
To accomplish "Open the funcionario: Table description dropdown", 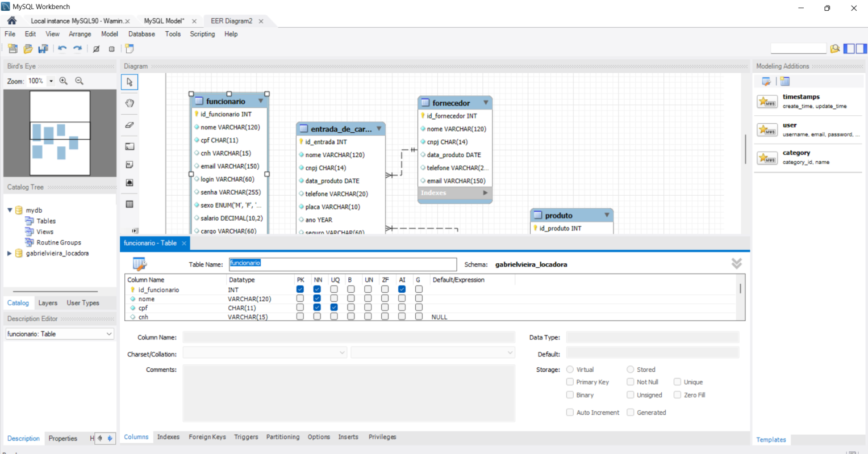I will [109, 334].
